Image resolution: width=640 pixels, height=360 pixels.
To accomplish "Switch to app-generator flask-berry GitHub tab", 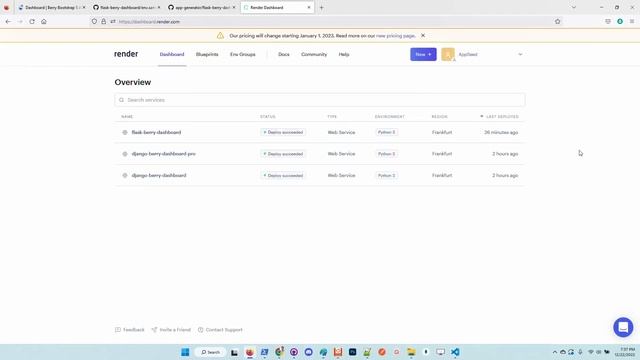I will pyautogui.click(x=201, y=7).
